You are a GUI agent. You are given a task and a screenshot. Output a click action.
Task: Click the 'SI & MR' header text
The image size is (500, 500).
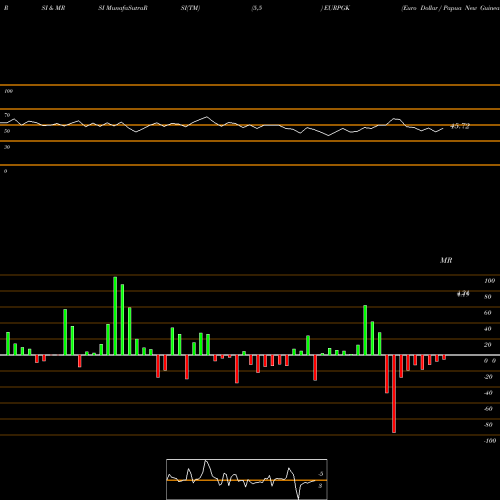[x=53, y=8]
